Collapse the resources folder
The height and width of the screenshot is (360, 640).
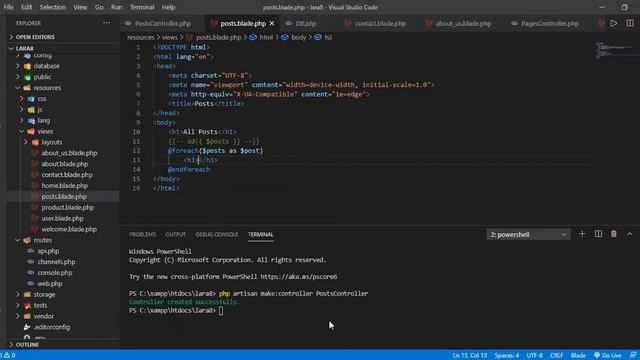click(47, 88)
